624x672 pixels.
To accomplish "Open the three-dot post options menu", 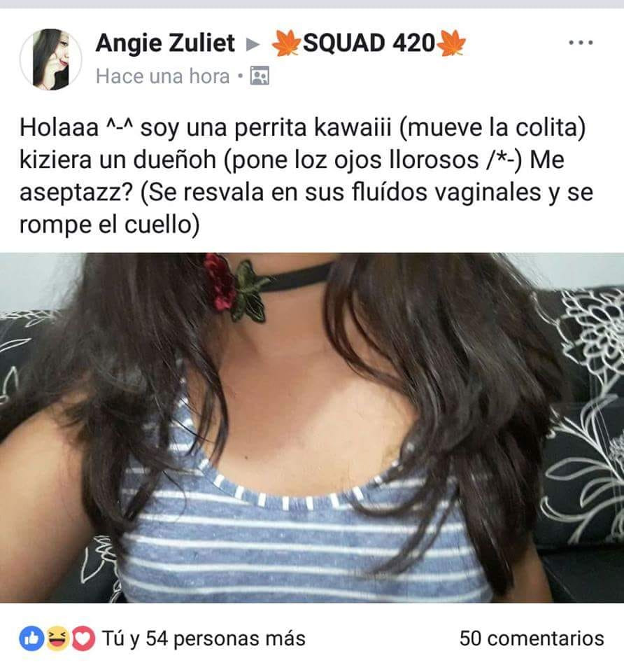I will click(x=581, y=43).
